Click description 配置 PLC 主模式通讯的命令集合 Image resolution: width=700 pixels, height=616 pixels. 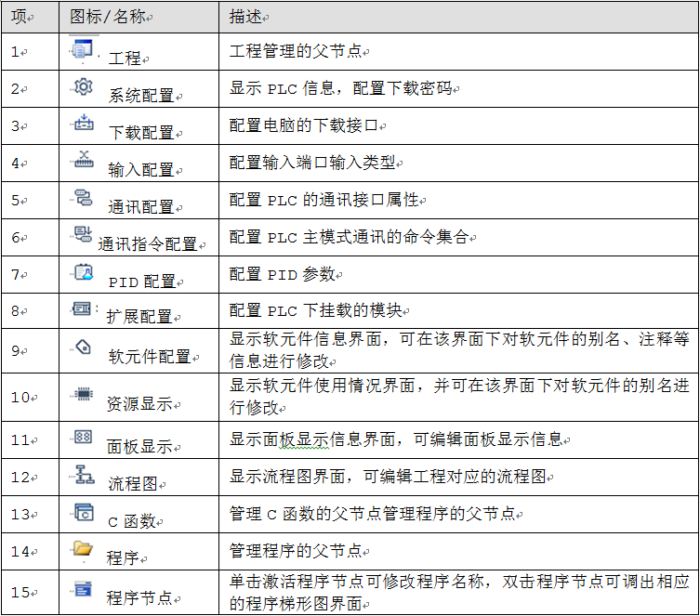(349, 236)
